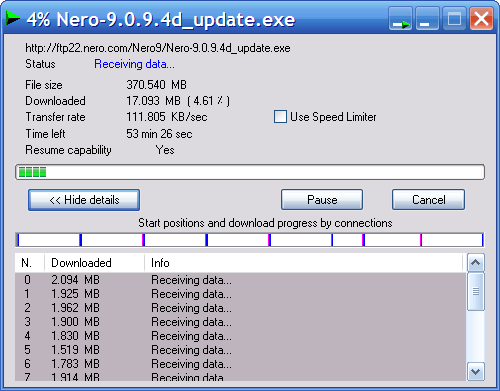Screen dimensions: 500x391
Task: Select connection row 4 with 1.830 MB
Action: (x=240, y=336)
